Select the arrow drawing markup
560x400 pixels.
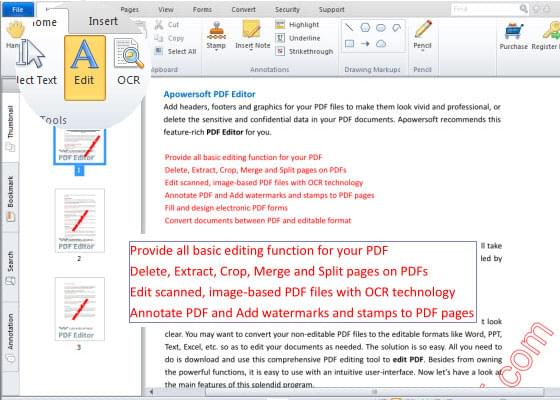coord(365,44)
